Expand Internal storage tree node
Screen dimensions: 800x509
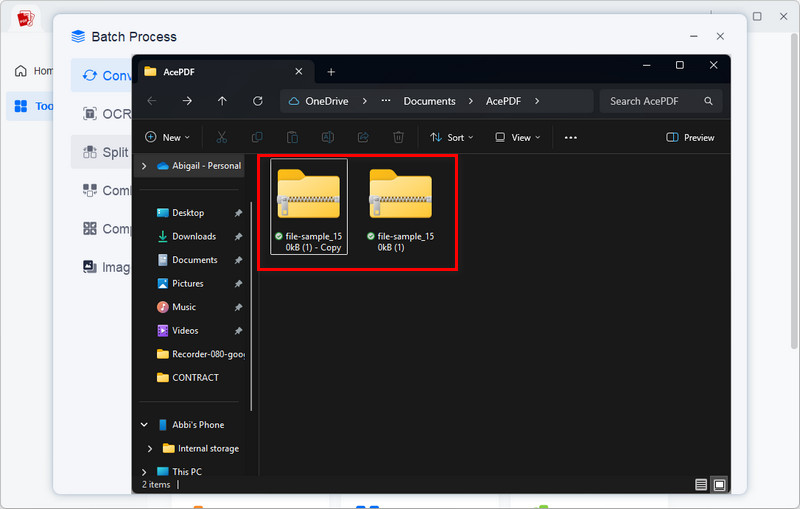pos(149,448)
